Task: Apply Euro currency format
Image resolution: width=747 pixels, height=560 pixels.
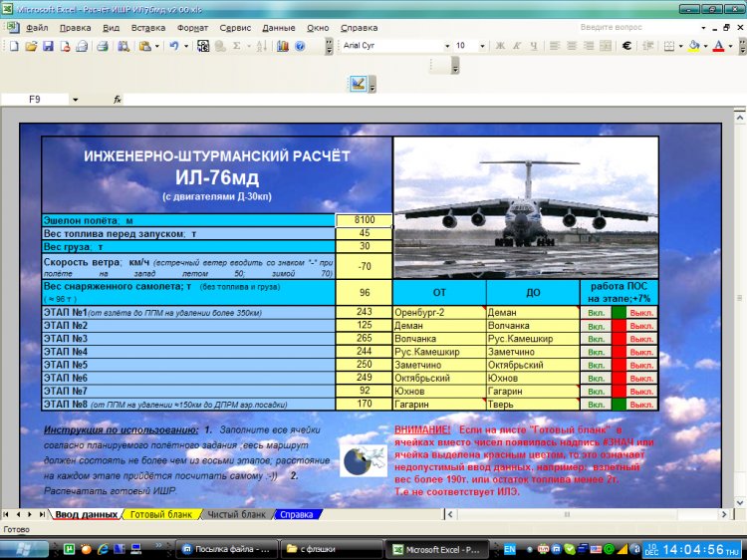Action: tap(626, 46)
